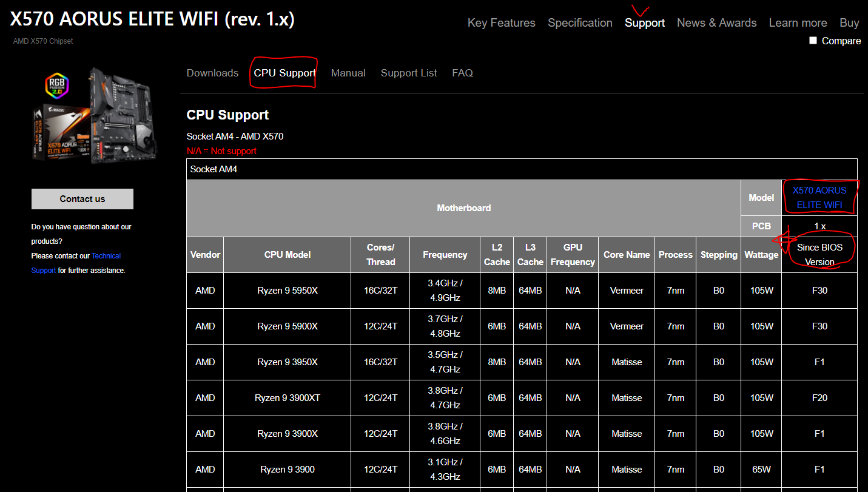The width and height of the screenshot is (868, 492).
Task: Click the Core Name column header
Action: 627,255
